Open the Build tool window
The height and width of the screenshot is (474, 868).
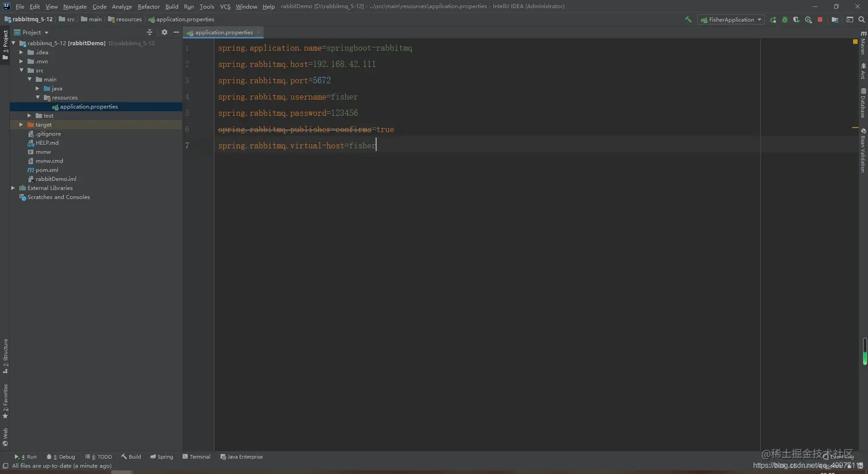pos(131,457)
